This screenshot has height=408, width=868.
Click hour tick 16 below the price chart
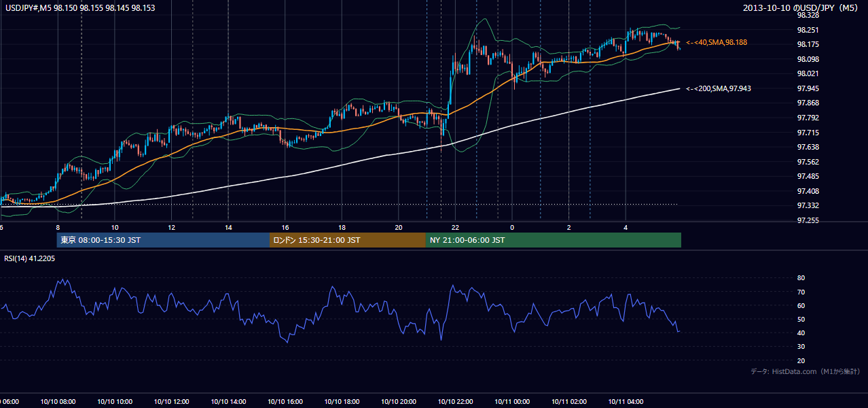(x=285, y=227)
